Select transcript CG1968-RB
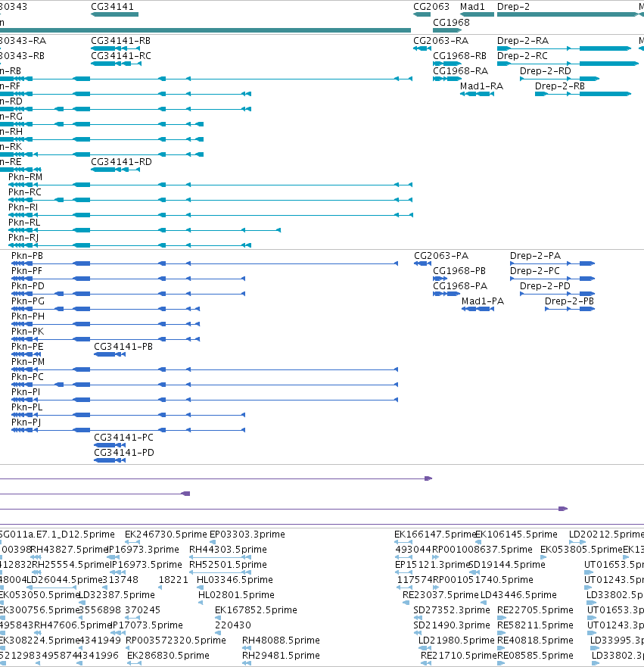 (459, 56)
